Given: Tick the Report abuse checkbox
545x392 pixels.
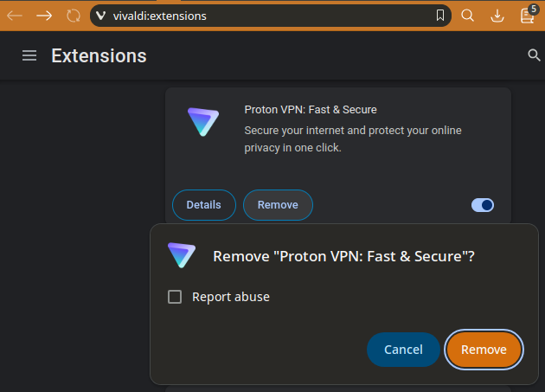Looking at the screenshot, I should (175, 297).
